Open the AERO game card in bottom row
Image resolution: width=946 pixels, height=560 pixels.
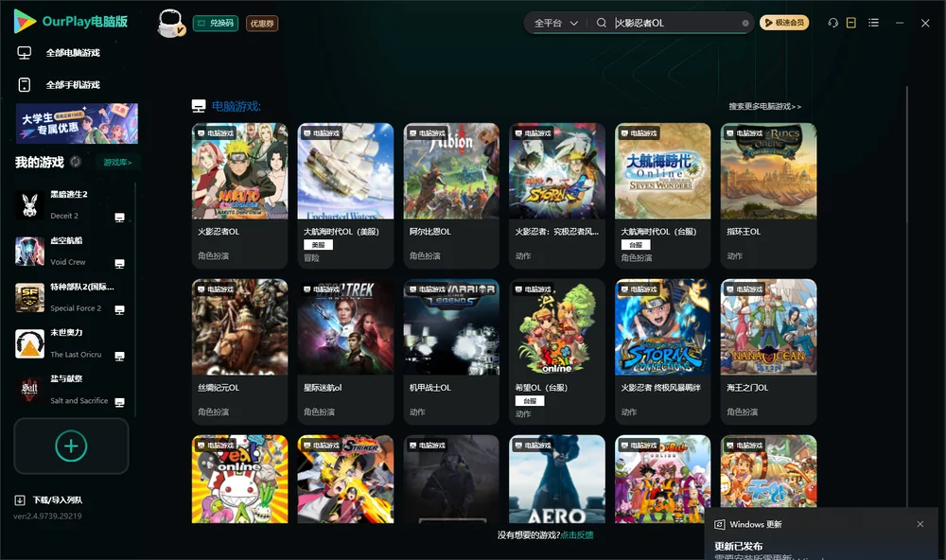coord(557,480)
